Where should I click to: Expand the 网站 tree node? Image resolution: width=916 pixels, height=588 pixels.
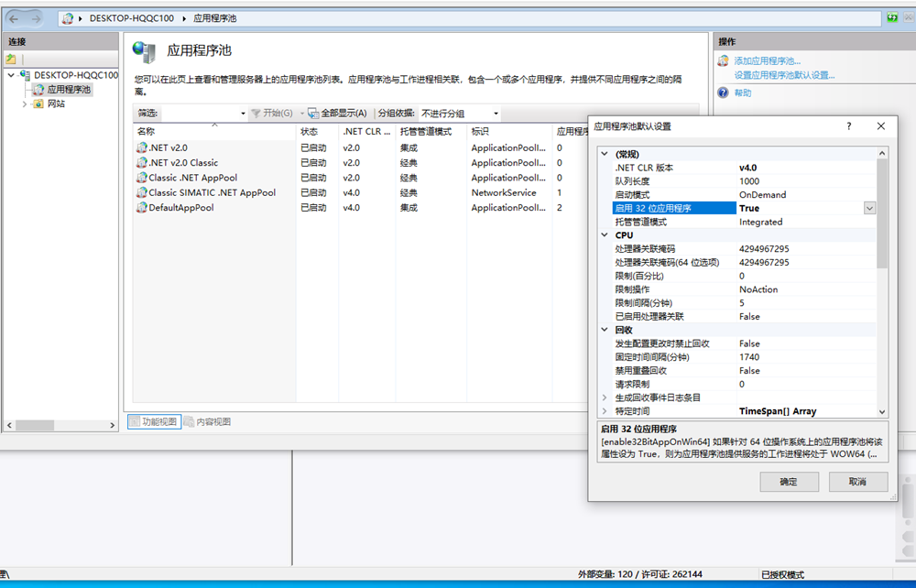(25, 104)
